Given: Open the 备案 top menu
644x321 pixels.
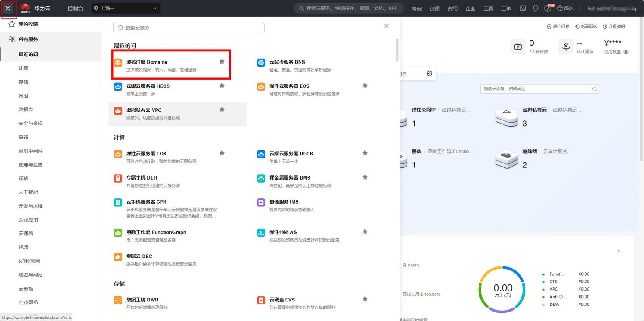Looking at the screenshot, I should click(x=417, y=9).
